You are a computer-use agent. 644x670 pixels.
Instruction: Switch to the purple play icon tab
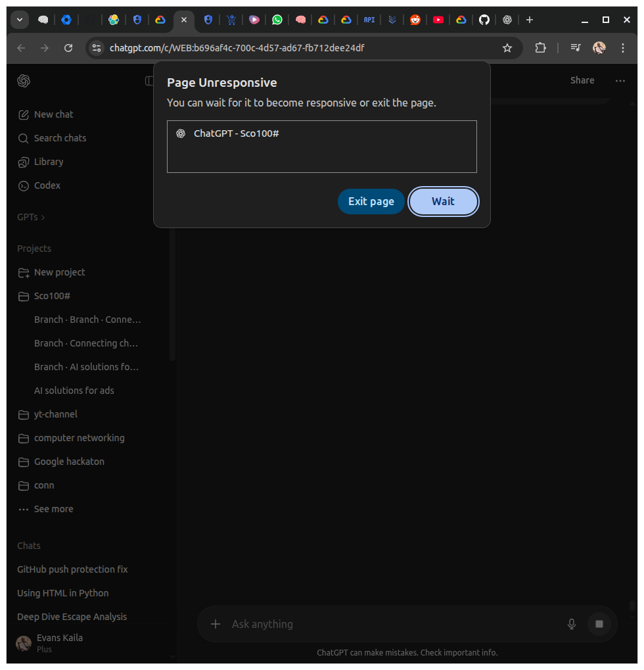(x=254, y=20)
